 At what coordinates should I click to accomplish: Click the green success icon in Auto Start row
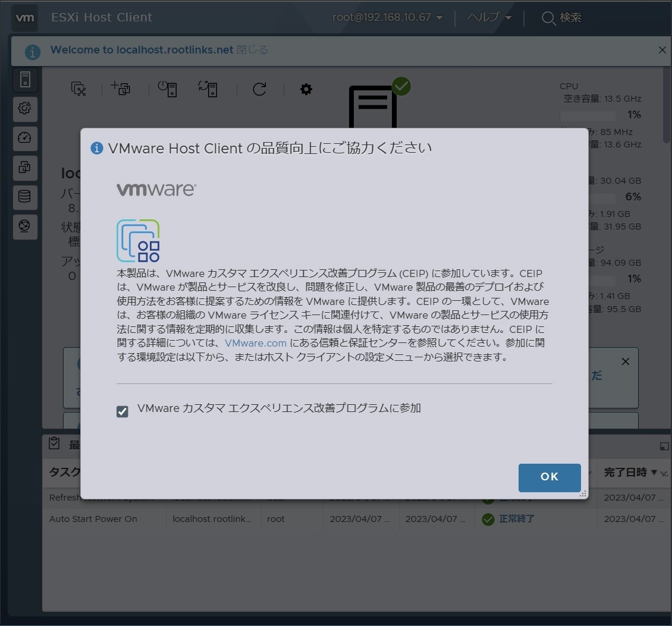point(488,520)
